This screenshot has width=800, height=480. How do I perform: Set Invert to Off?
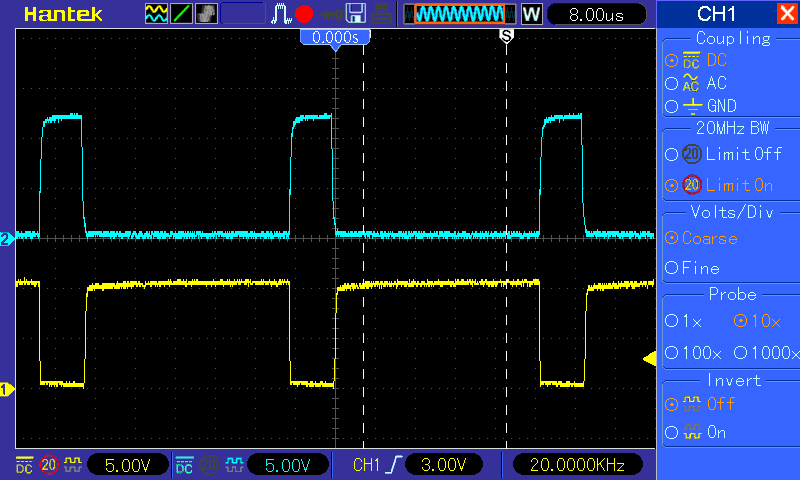(x=699, y=404)
